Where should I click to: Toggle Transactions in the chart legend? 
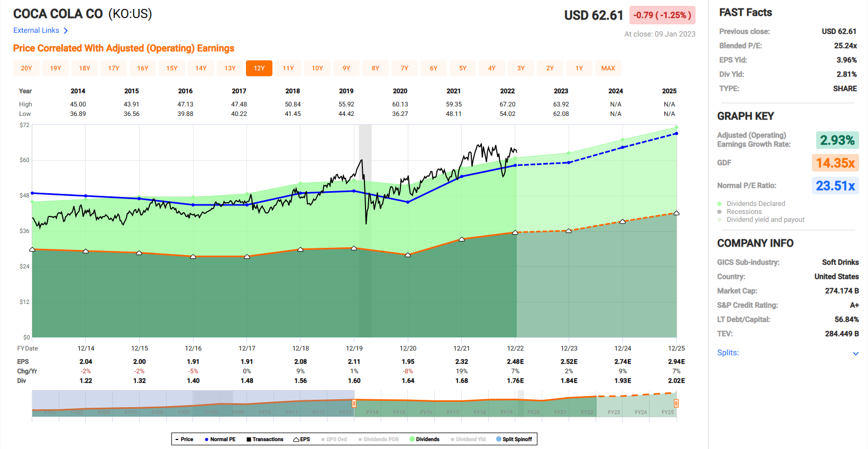point(265,439)
